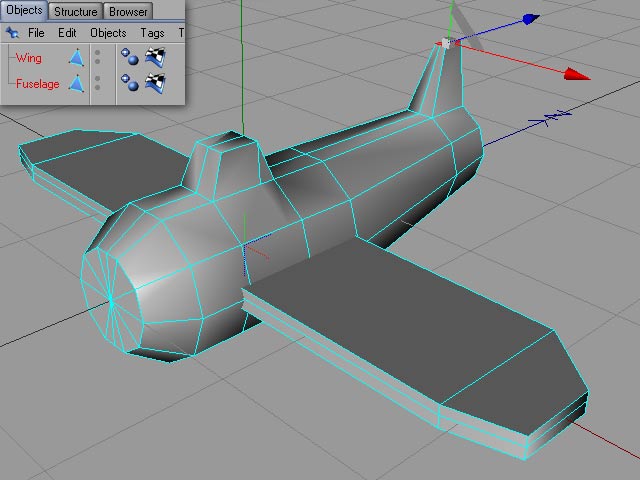Switch to the Objects tab
The image size is (640, 480).
click(24, 10)
